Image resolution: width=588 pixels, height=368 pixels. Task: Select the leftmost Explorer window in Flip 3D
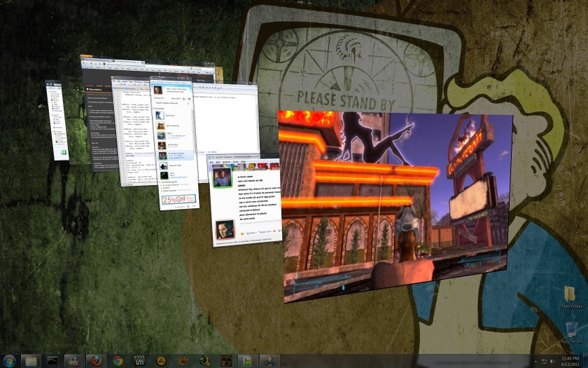click(x=57, y=119)
